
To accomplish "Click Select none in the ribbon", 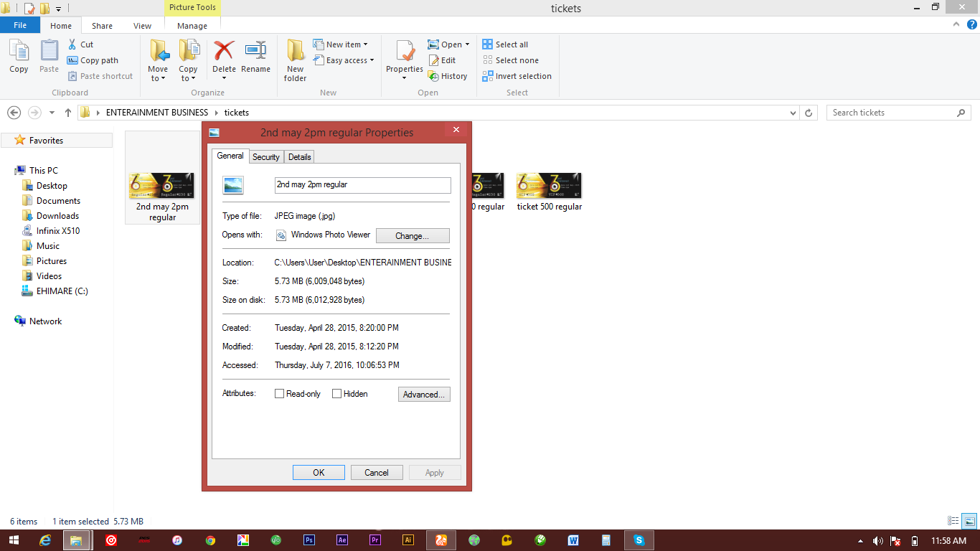I will 510,60.
